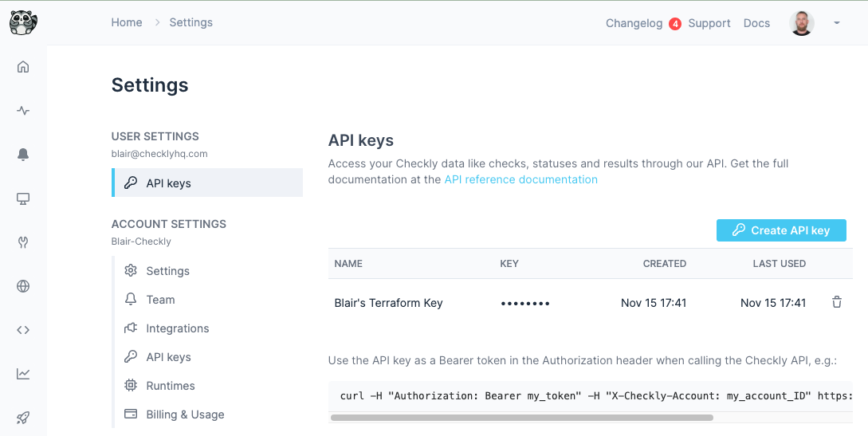The width and height of the screenshot is (868, 436).
Task: Open the chart reporting icon in sidebar
Action: coord(23,373)
